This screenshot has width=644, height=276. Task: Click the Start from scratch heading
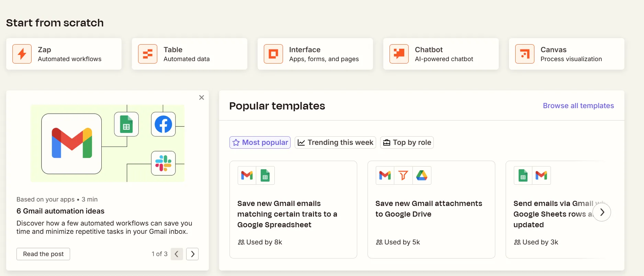point(55,23)
